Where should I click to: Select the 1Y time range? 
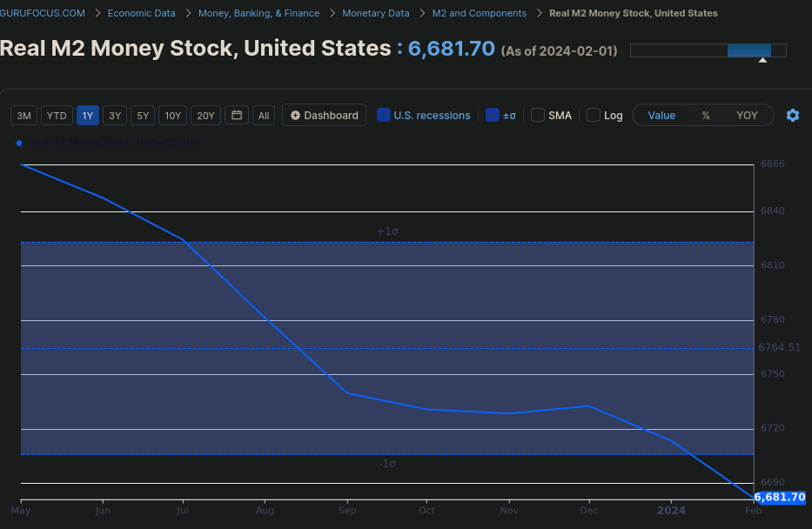[87, 115]
